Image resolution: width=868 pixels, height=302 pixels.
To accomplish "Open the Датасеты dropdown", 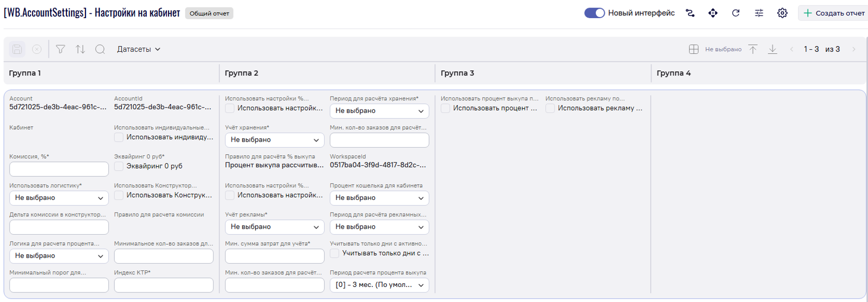I will click(x=138, y=49).
